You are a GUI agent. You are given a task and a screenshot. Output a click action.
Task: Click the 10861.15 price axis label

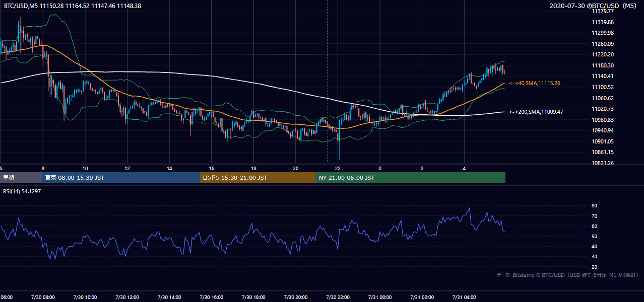603,152
